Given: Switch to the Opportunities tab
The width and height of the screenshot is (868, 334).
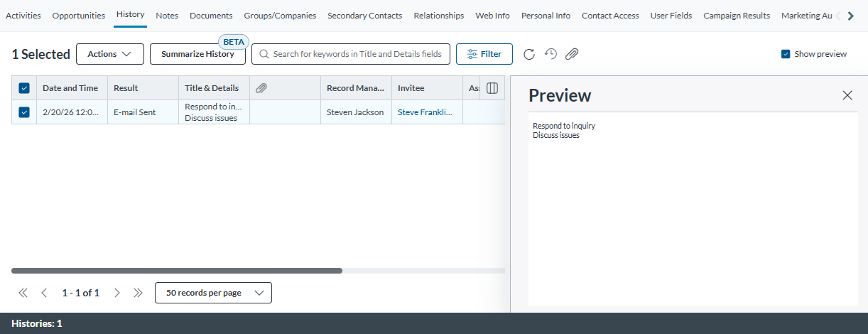Looking at the screenshot, I should tap(79, 15).
